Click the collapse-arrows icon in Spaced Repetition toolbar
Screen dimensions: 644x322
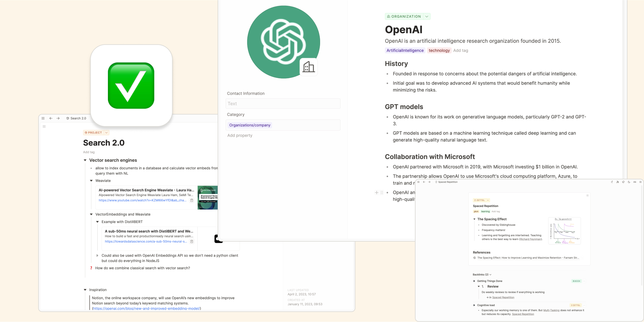612,182
